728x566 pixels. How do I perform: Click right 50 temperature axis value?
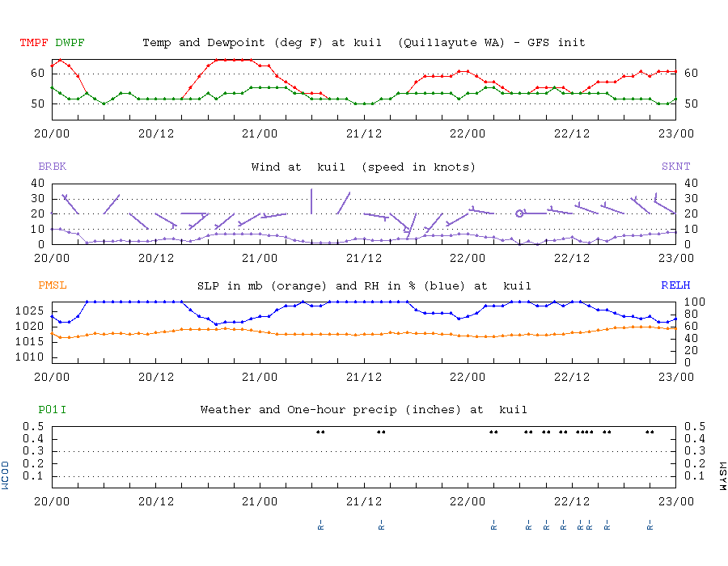[692, 104]
